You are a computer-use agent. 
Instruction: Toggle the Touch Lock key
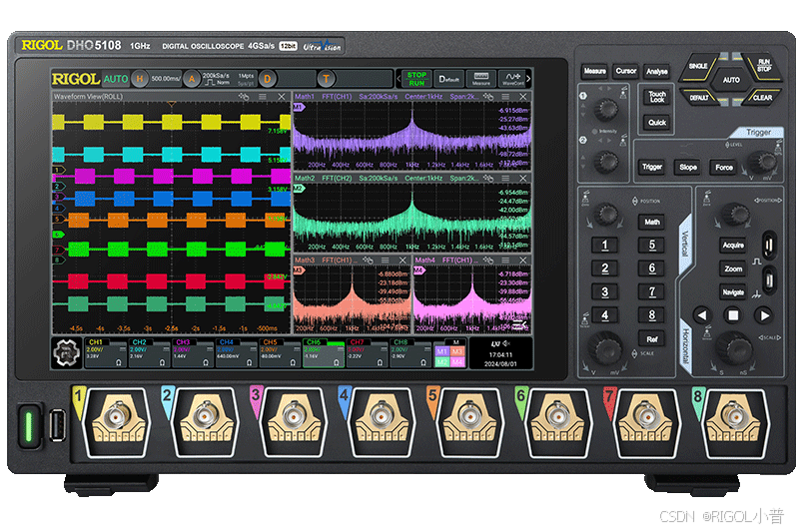pos(657,97)
